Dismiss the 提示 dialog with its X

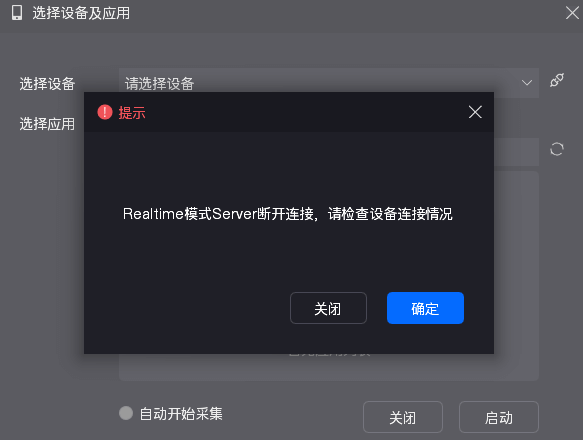click(x=475, y=112)
